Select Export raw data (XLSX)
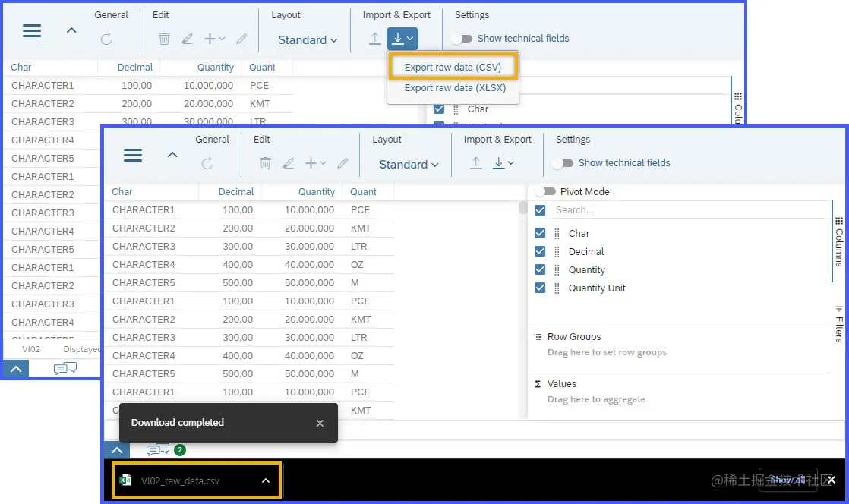The width and height of the screenshot is (849, 504). point(455,88)
